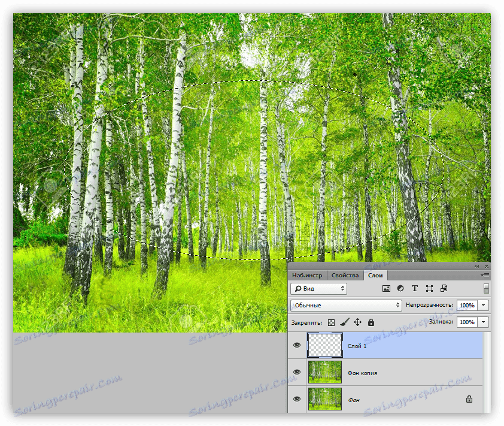Screen dimensions: 504x426
Task: Click the Непрозрачность 100% value field
Action: point(467,305)
